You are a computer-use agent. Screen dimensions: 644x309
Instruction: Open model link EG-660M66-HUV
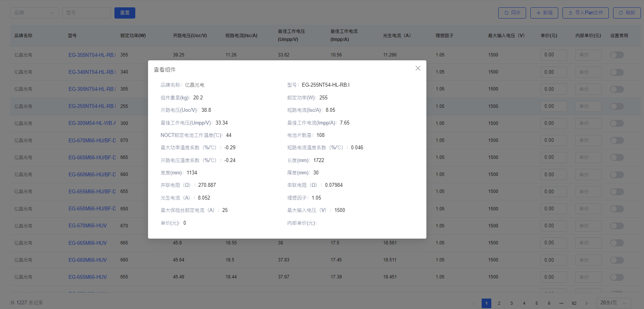point(88,260)
